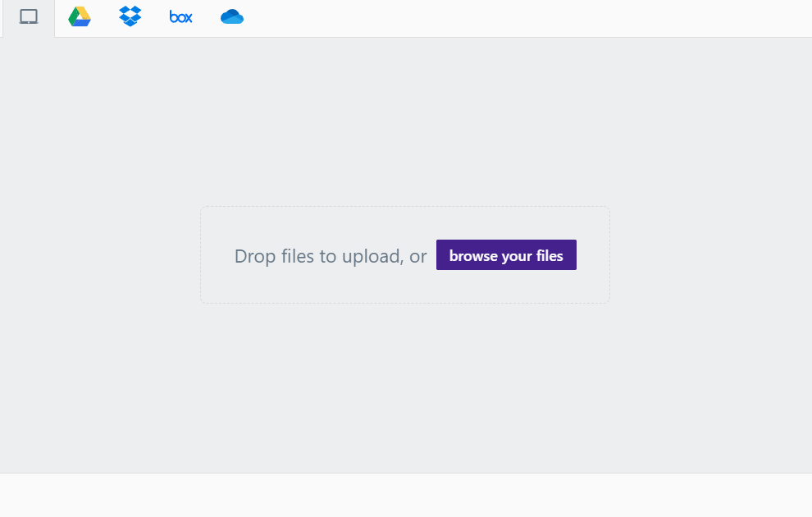Select the local computer upload tab

[x=29, y=17]
